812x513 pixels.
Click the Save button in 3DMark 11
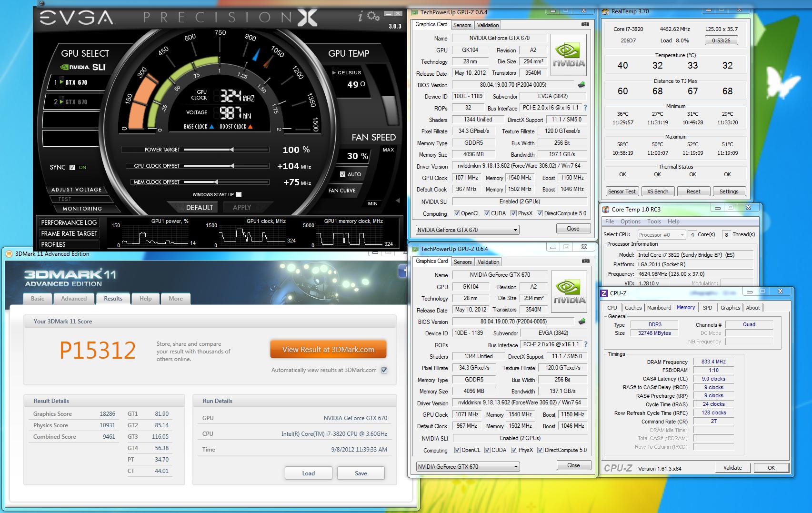(361, 473)
